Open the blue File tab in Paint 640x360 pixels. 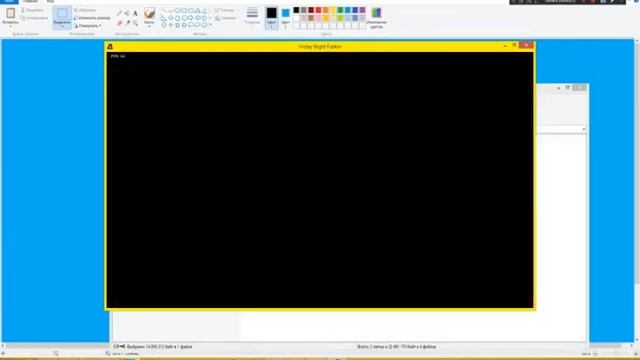(x=9, y=2)
